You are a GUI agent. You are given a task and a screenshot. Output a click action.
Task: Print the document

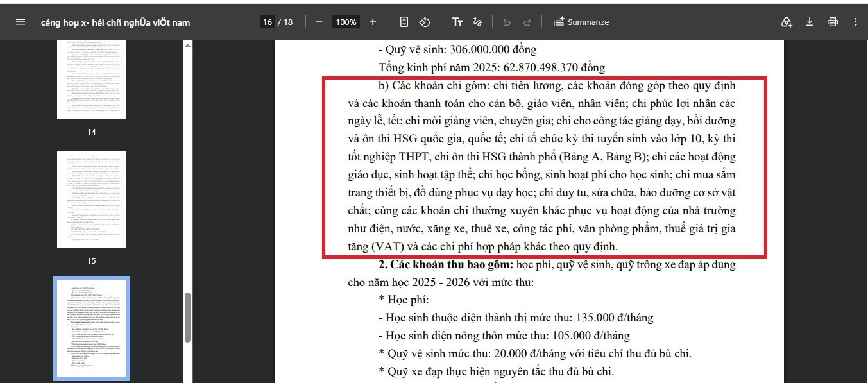833,22
